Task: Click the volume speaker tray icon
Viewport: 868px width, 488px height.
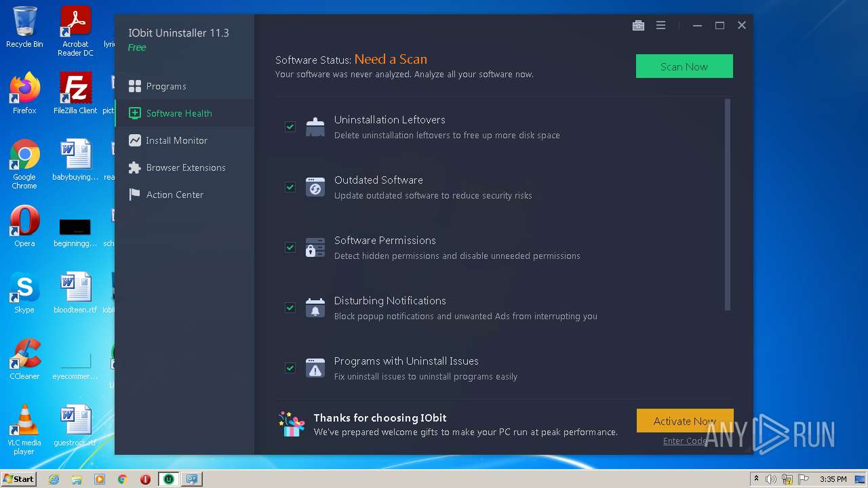Action: click(771, 479)
